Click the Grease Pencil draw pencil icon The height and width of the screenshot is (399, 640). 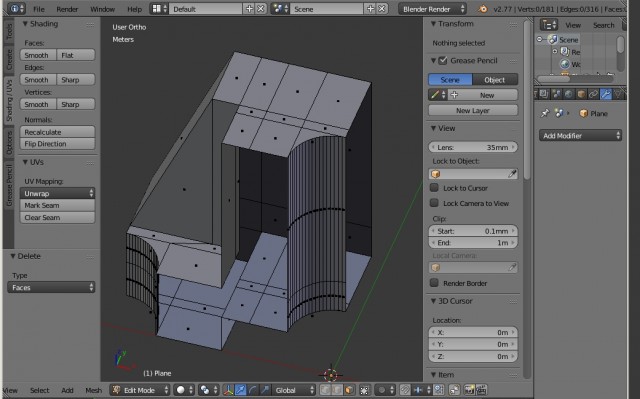(435, 95)
